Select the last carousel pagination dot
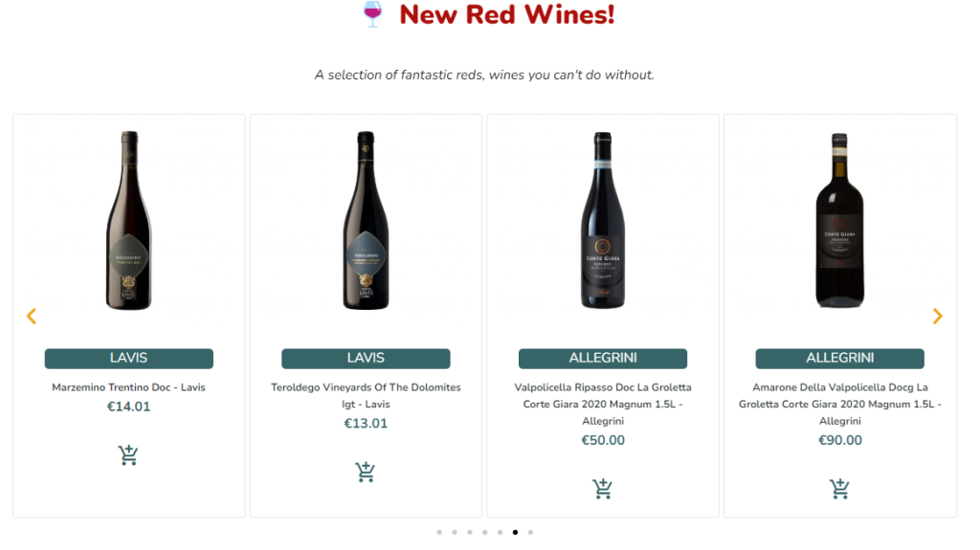Viewport: 980px width, 550px height. click(x=530, y=532)
